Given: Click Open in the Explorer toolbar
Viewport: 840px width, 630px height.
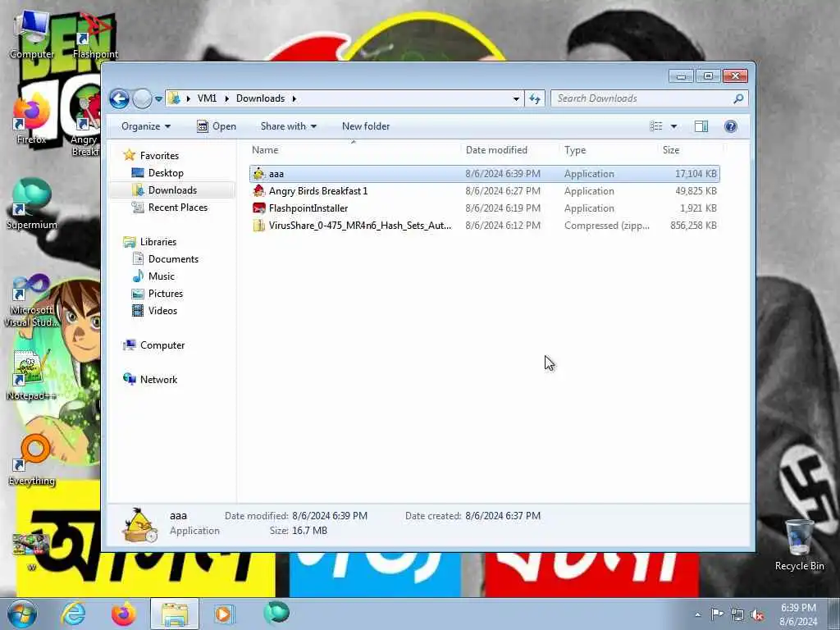Looking at the screenshot, I should (x=217, y=126).
